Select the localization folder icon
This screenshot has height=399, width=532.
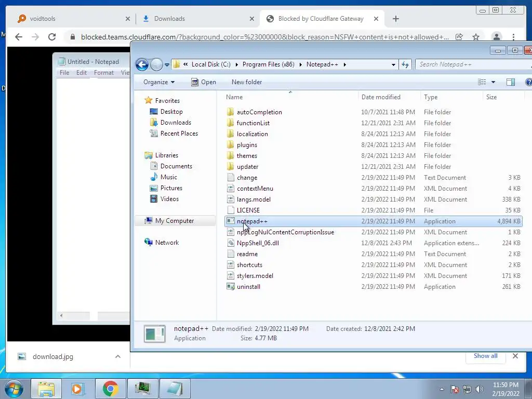point(230,134)
